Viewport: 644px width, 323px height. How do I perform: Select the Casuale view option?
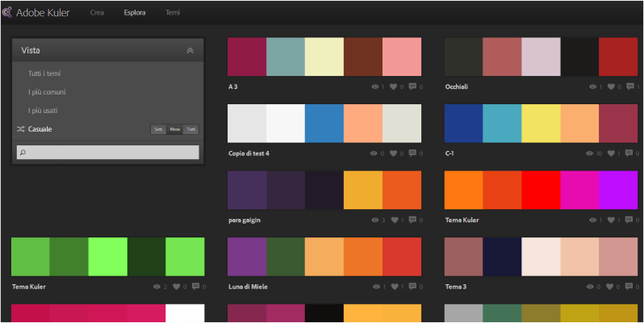pyautogui.click(x=40, y=129)
